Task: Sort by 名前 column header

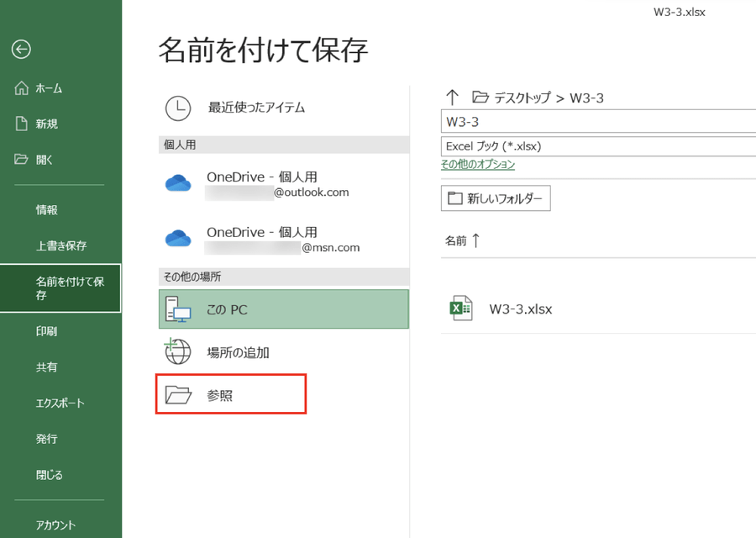Action: [455, 240]
